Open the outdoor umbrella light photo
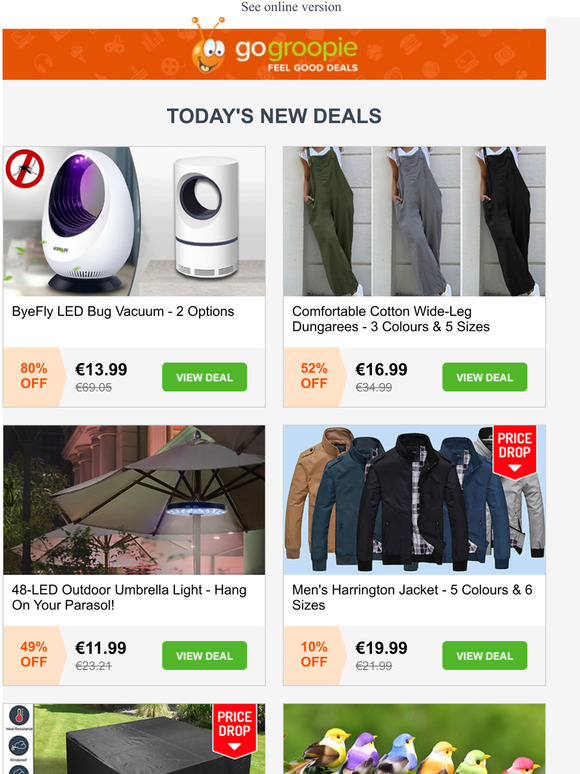The width and height of the screenshot is (580, 774). [134, 500]
